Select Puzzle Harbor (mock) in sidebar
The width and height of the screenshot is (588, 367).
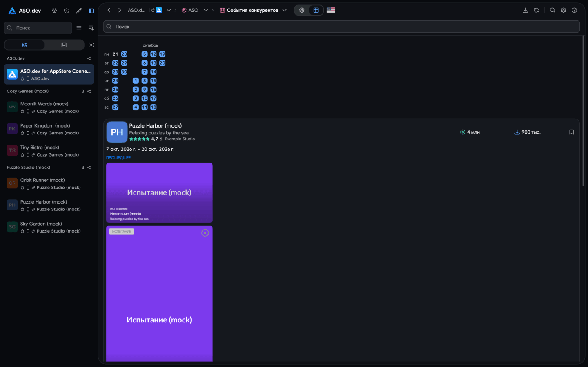coord(49,205)
